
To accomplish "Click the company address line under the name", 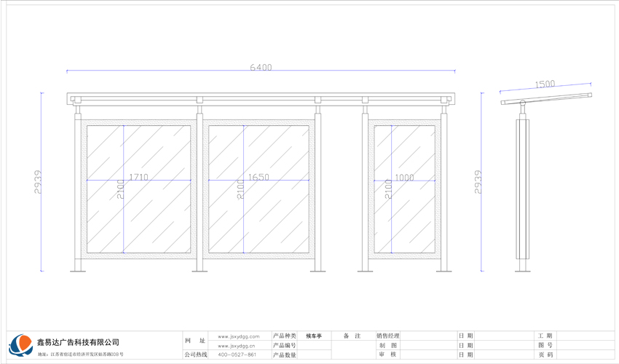I will [x=81, y=354].
